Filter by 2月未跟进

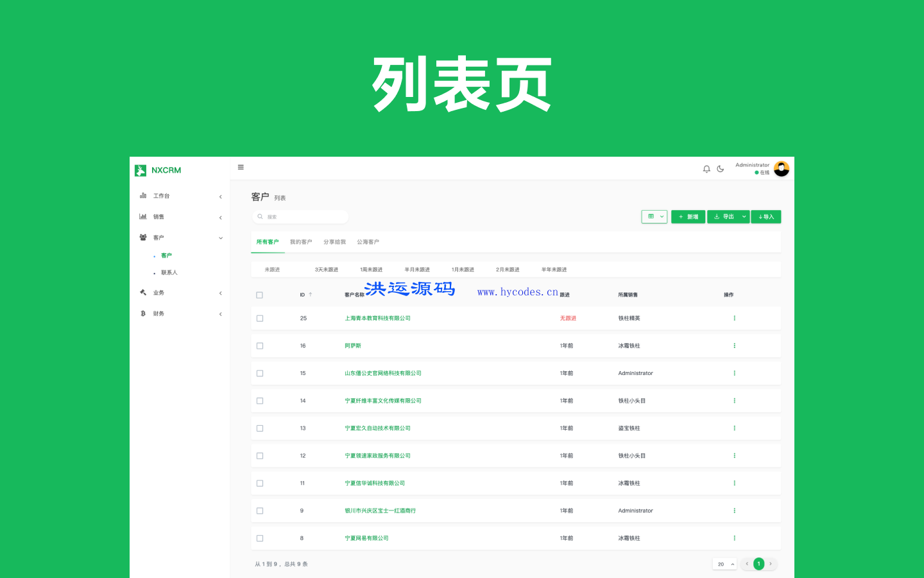[x=508, y=270]
